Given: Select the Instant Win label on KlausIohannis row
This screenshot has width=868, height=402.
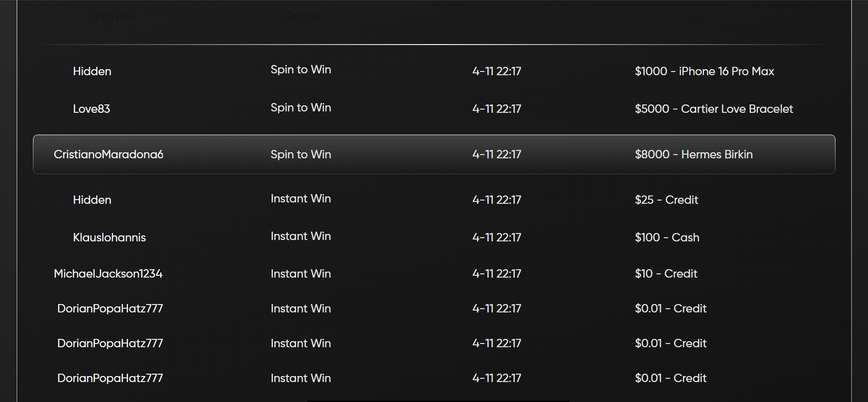Looking at the screenshot, I should point(300,236).
